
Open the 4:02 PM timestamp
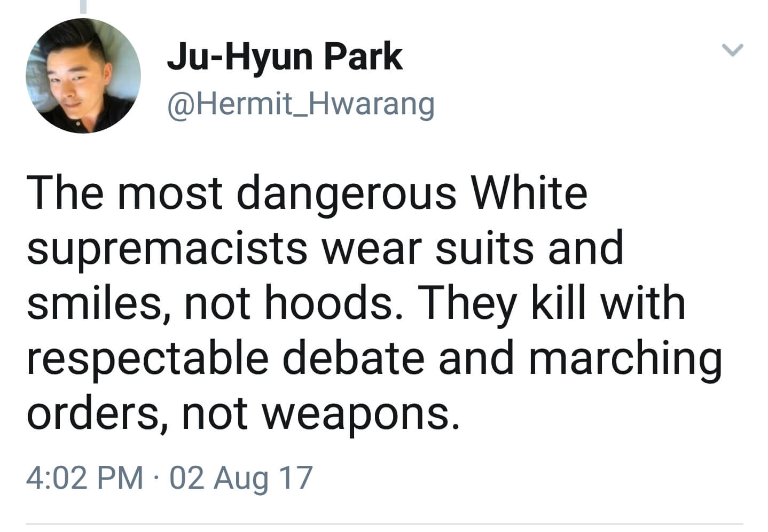(85, 477)
